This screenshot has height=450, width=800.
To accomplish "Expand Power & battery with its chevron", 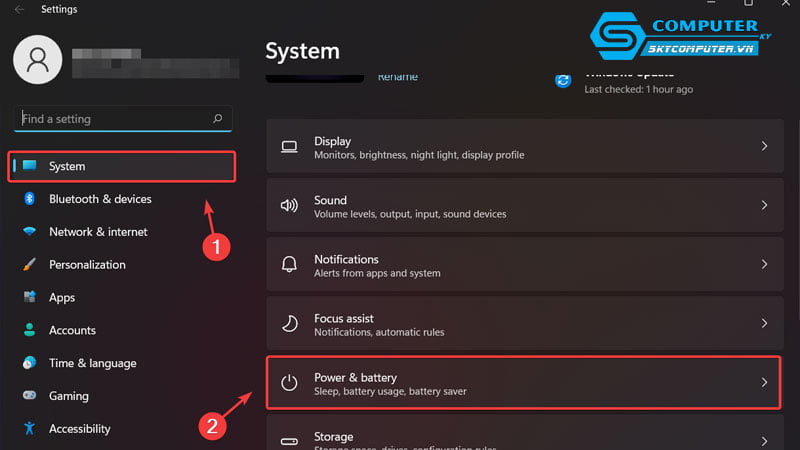I will tap(764, 382).
